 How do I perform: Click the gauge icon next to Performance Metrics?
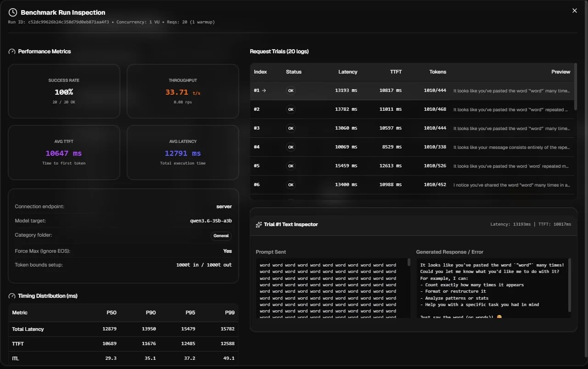pyautogui.click(x=12, y=51)
